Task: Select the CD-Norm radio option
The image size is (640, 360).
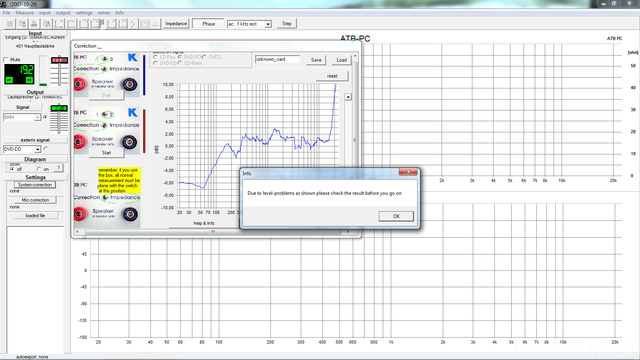Action: 180,63
